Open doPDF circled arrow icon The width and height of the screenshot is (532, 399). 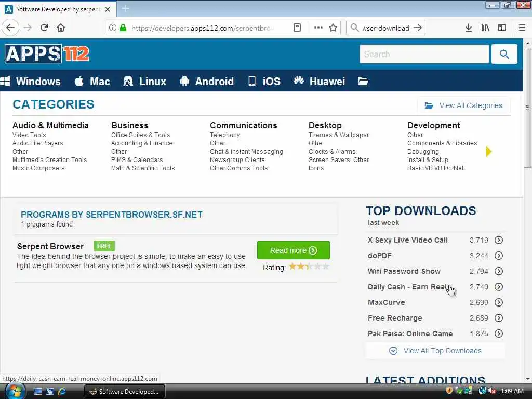click(498, 256)
